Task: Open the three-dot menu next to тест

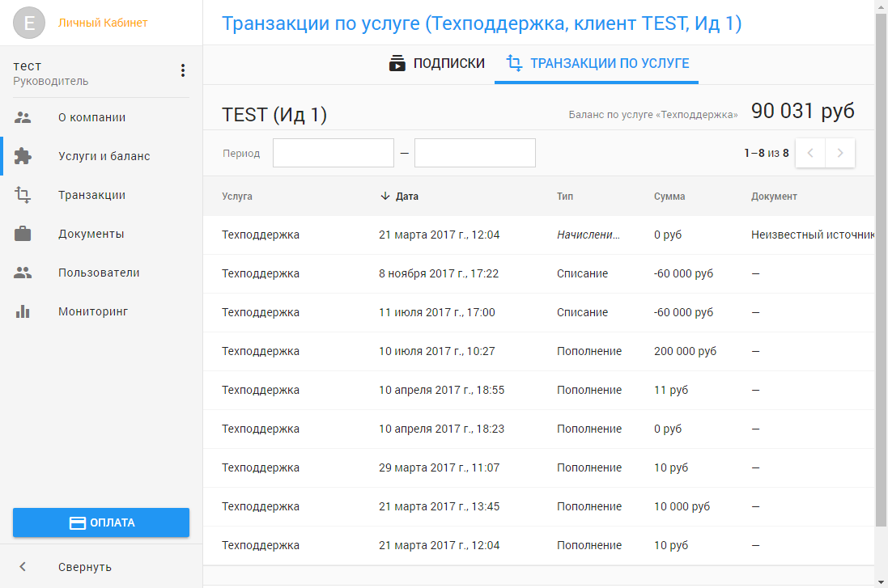Action: 183,70
